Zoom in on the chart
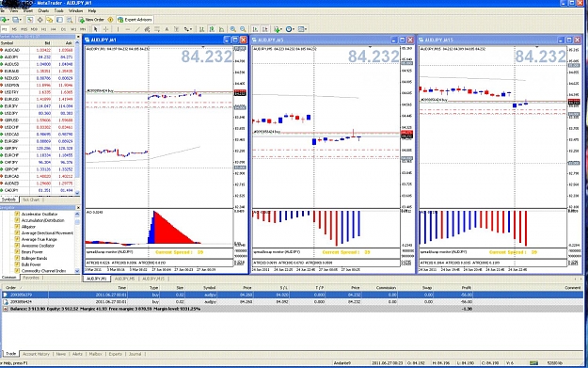588x368 pixels. point(233,29)
